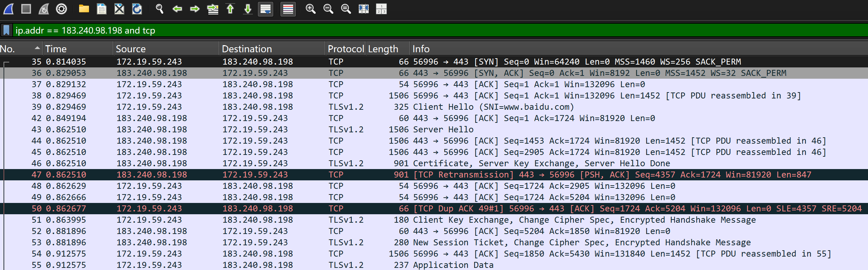Open a capture file with the folder icon
Screen dimensions: 868x270
[84, 9]
